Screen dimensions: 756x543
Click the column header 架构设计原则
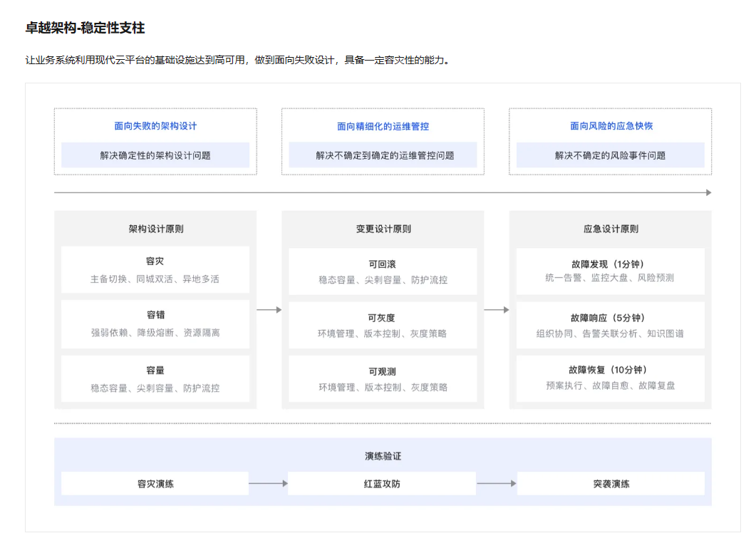156,229
